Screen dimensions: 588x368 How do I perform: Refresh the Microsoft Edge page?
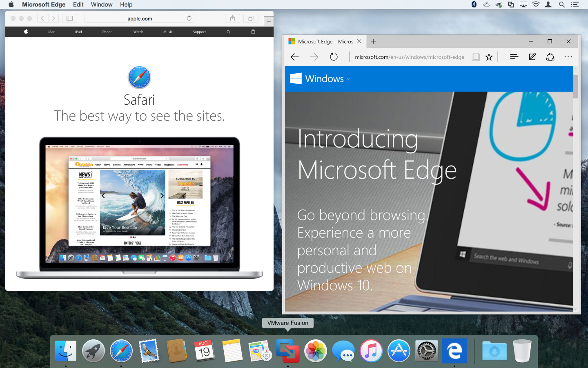[334, 57]
